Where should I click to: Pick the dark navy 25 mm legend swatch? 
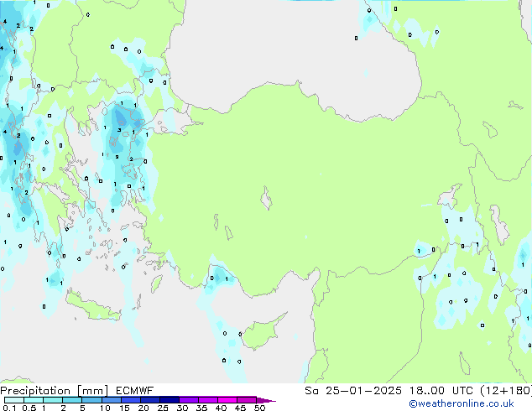click(x=169, y=400)
